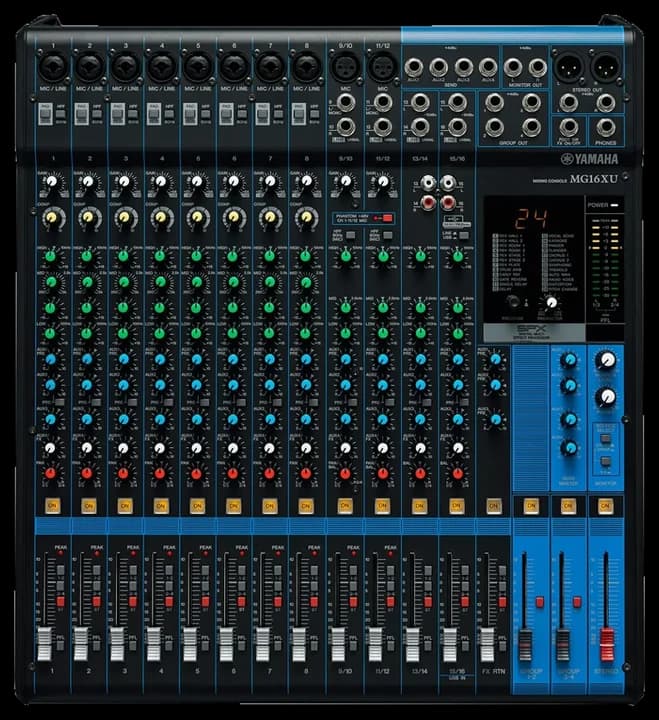Click the lower white knob in monitor section
659x720 pixels.
[x=607, y=396]
